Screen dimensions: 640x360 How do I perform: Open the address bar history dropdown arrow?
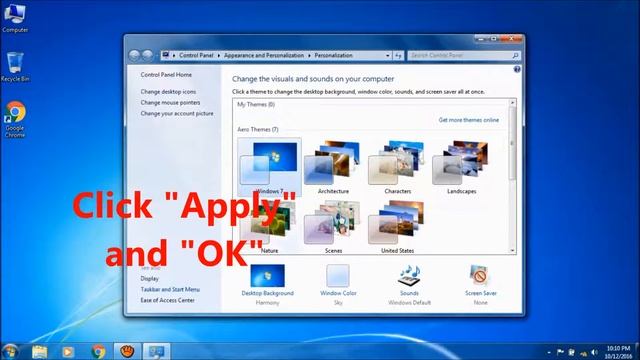pos(387,56)
